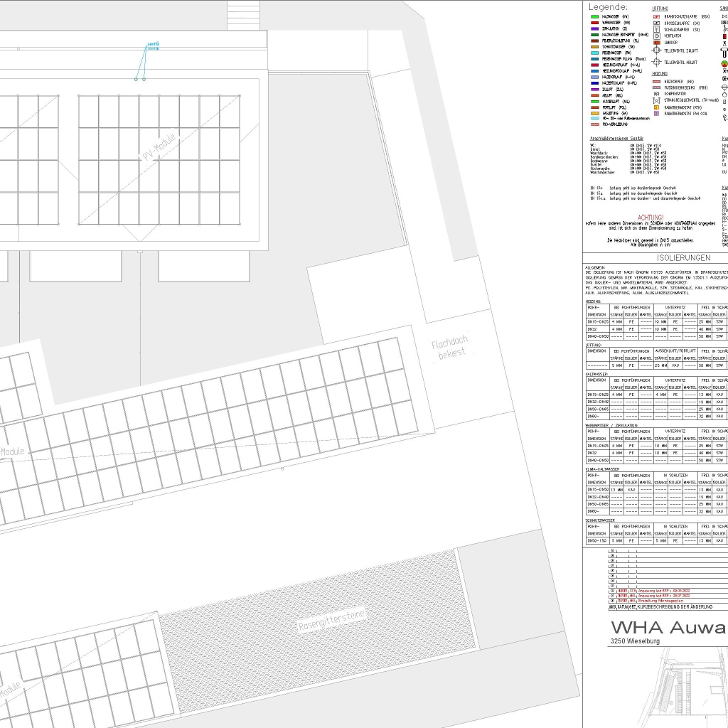The width and height of the screenshot is (728, 728).
Task: Select the Fussbodenheizung (FBH) legend symbol
Action: pos(656,87)
